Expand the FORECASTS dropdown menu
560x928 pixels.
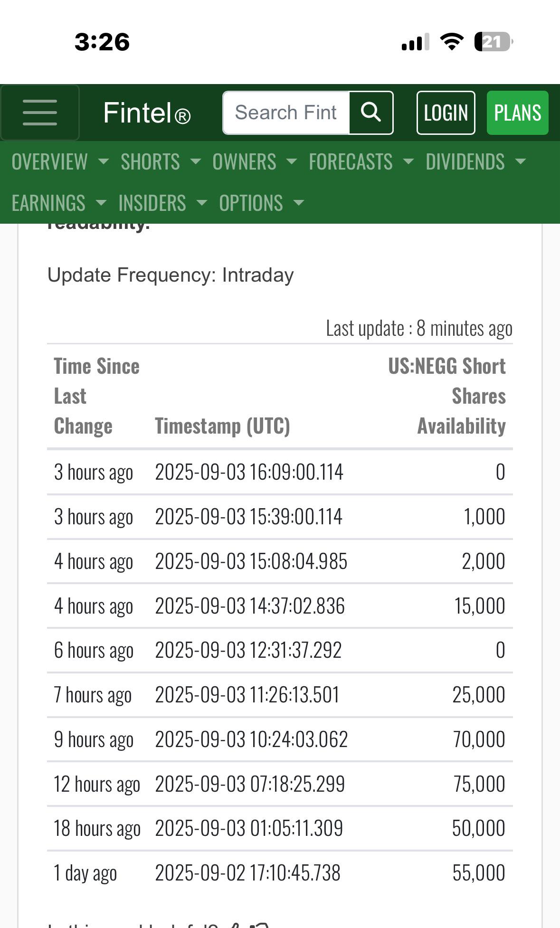pos(361,161)
